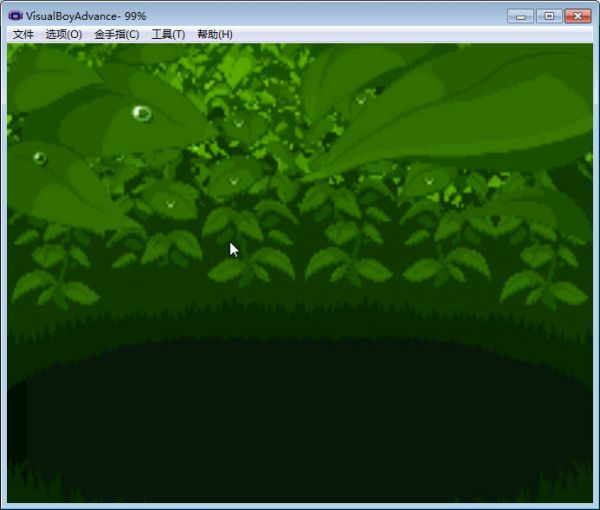The width and height of the screenshot is (600, 510).
Task: Open the 工具(T) menu
Action: pyautogui.click(x=168, y=34)
